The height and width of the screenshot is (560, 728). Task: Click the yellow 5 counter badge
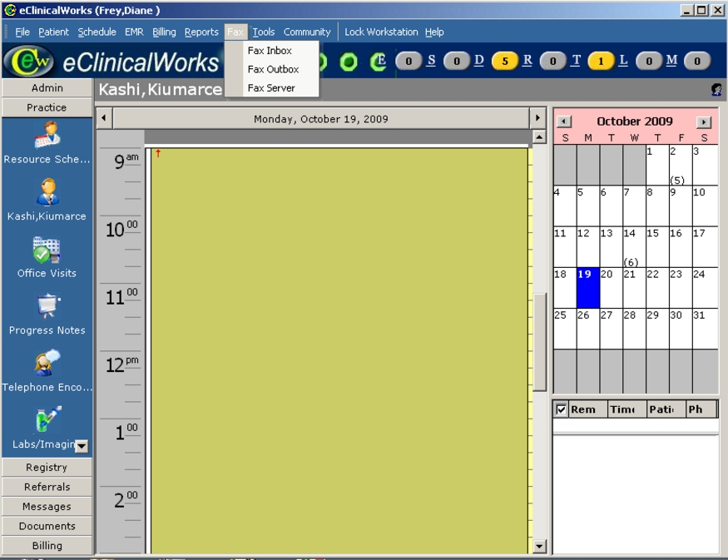(x=505, y=61)
